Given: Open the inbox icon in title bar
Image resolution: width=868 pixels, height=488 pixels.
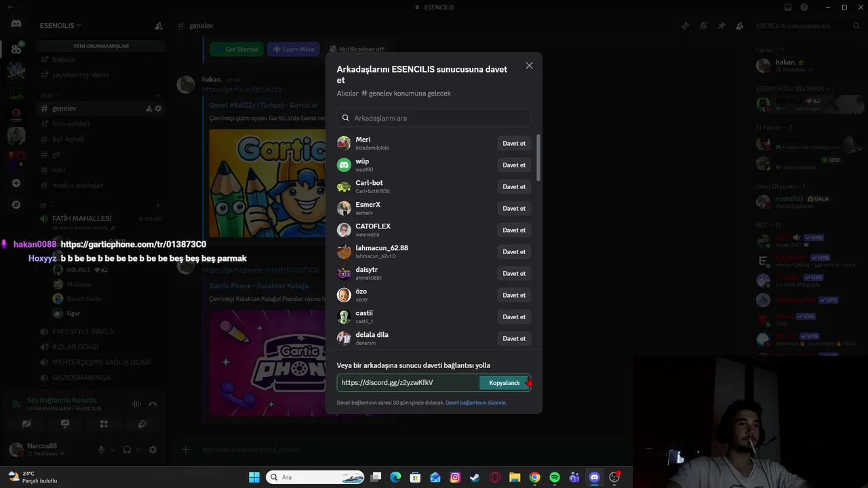Looking at the screenshot, I should pos(787,7).
